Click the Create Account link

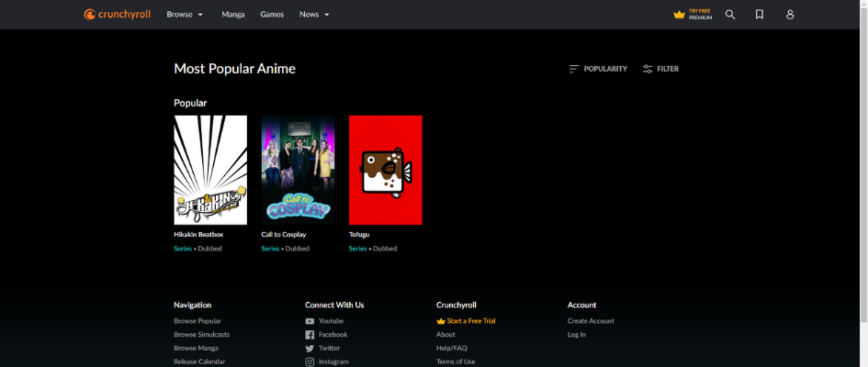coord(591,321)
